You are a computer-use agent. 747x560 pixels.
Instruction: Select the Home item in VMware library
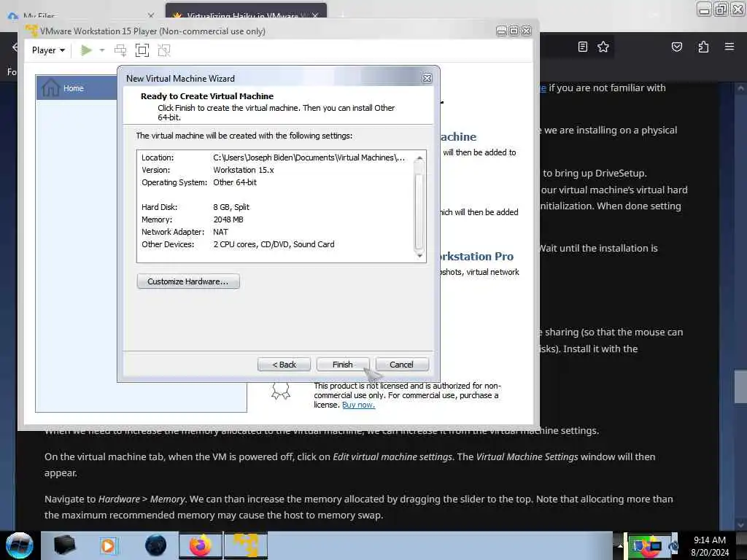77,88
